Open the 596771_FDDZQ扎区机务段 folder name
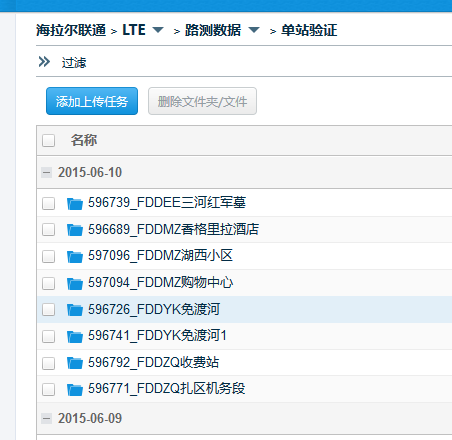452x440 pixels. coord(167,389)
